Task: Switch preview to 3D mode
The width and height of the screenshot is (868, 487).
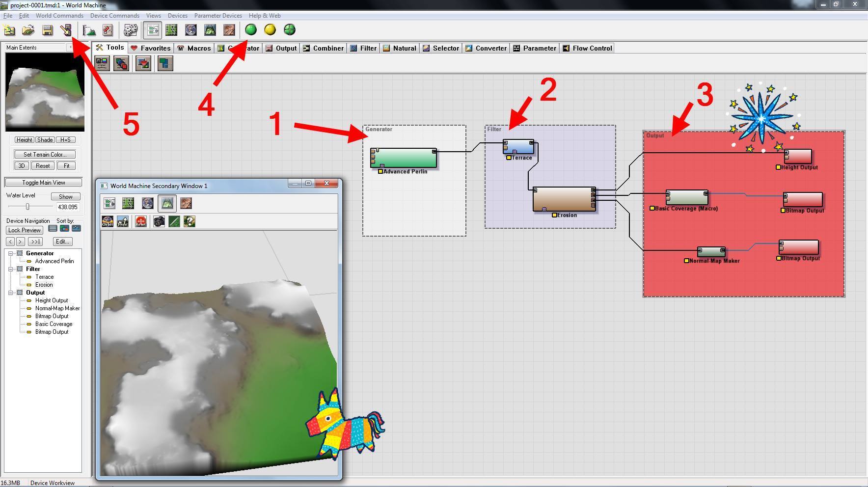Action: [x=22, y=166]
